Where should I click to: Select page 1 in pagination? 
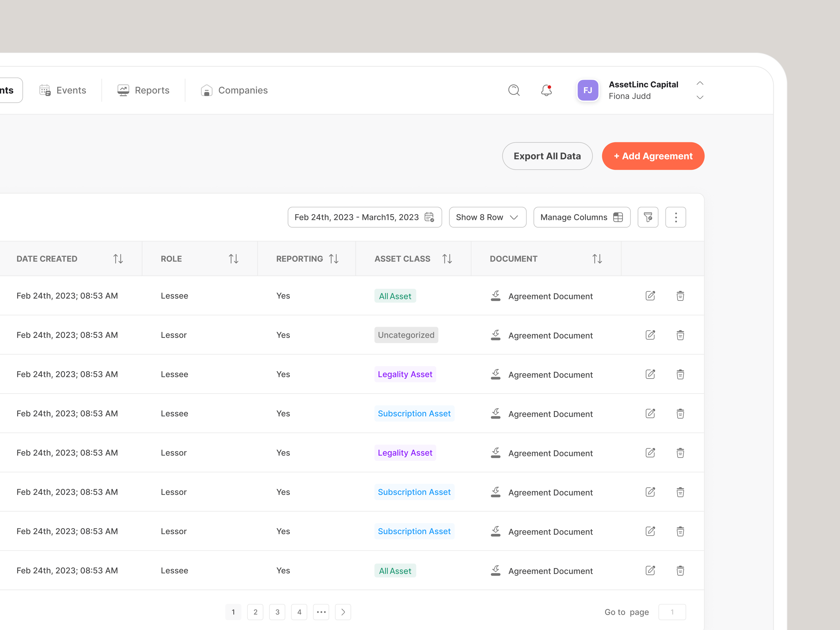(233, 612)
